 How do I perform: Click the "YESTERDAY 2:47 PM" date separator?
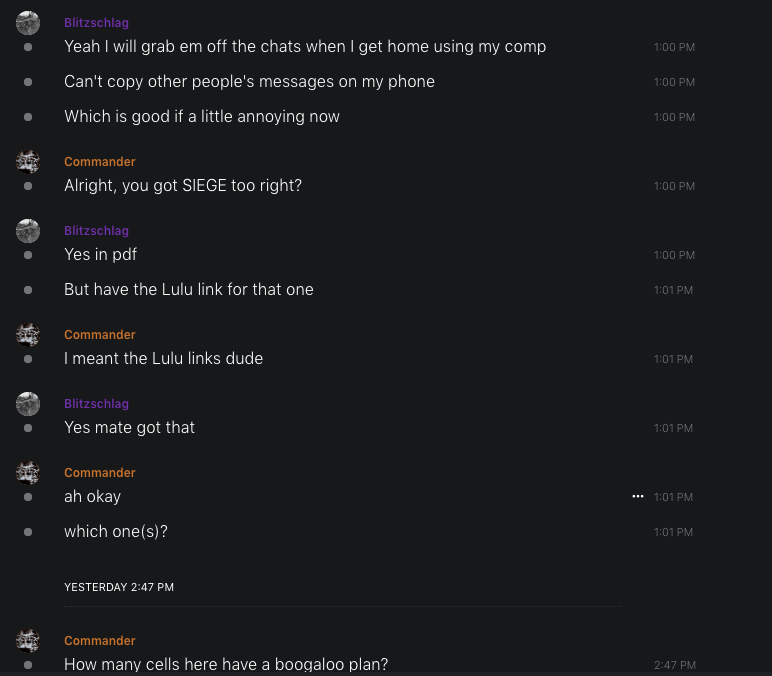point(119,588)
